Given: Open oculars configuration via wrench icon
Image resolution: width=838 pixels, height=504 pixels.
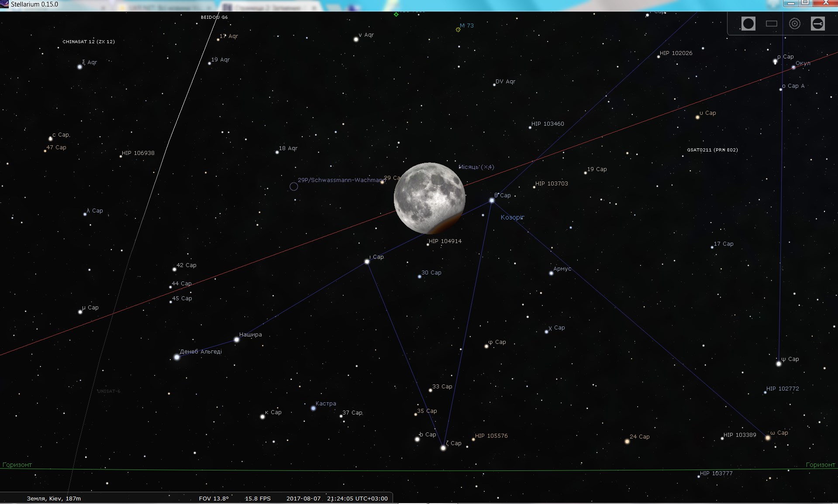Looking at the screenshot, I should click(x=818, y=24).
